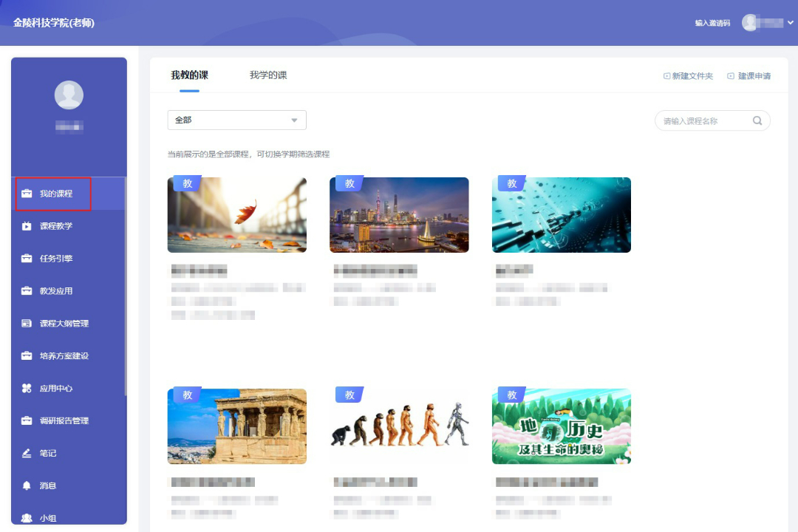
Task: Open 课程教学 sidebar icon
Action: point(27,226)
